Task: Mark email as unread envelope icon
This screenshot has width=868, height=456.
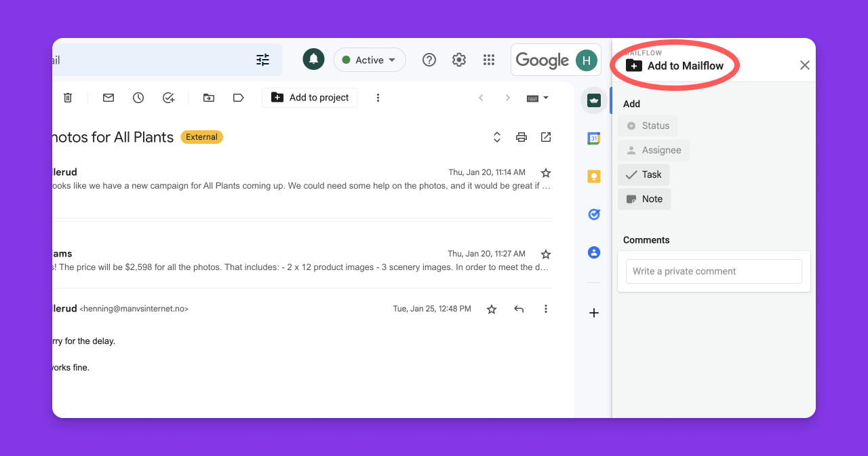Action: click(x=108, y=98)
